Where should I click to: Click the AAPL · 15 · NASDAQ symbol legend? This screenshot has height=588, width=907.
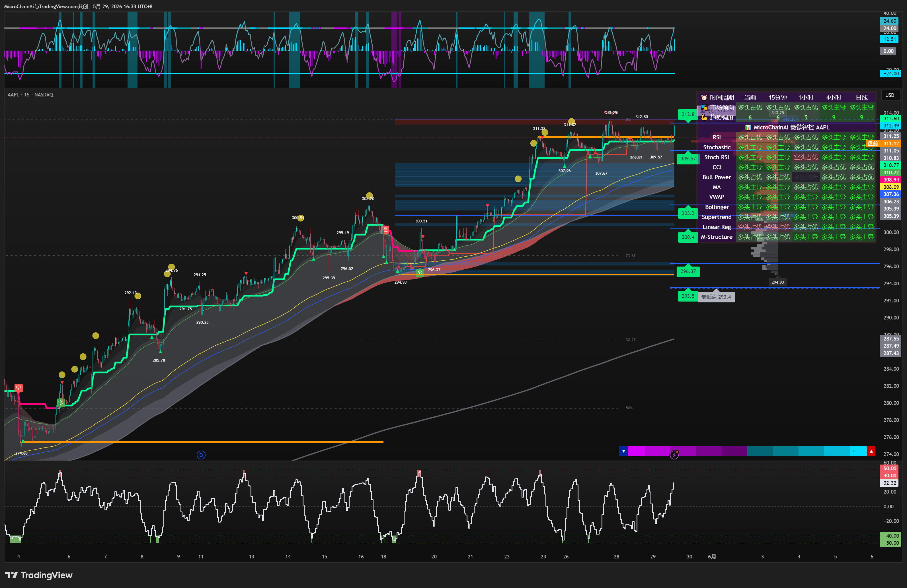30,95
